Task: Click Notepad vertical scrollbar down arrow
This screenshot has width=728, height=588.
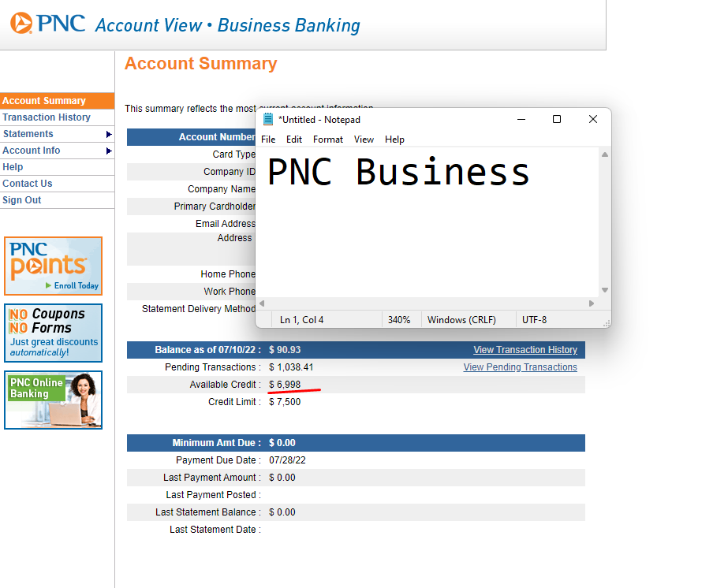Action: pos(604,290)
